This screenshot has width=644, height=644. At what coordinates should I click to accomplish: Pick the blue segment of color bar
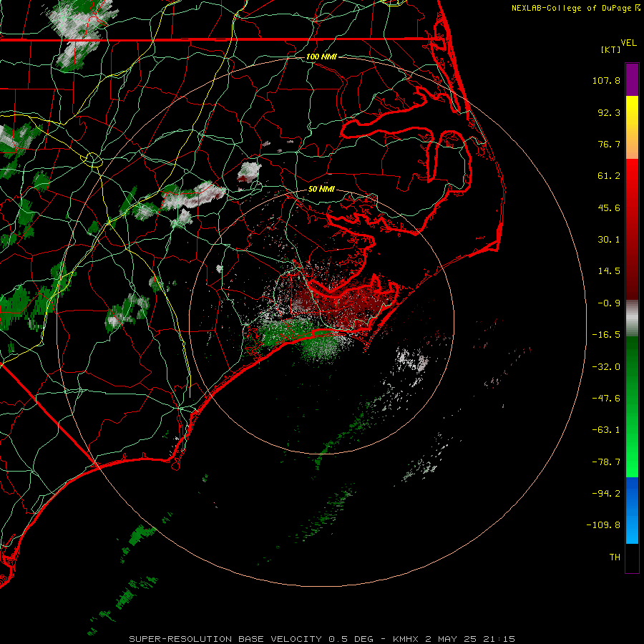[632, 510]
